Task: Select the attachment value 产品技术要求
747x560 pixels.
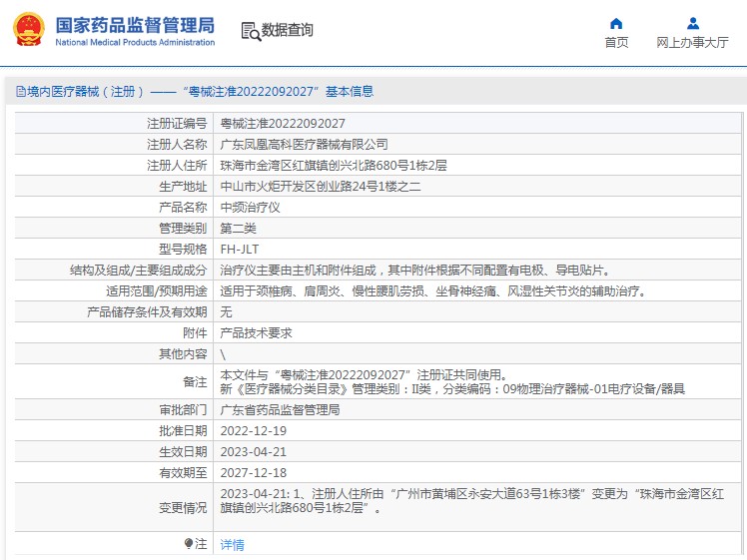Action: click(257, 332)
